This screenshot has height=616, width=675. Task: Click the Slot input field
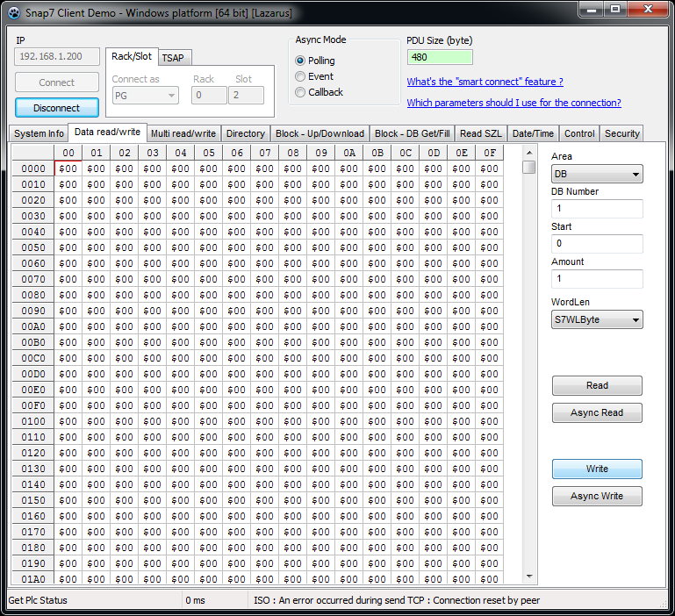point(247,95)
